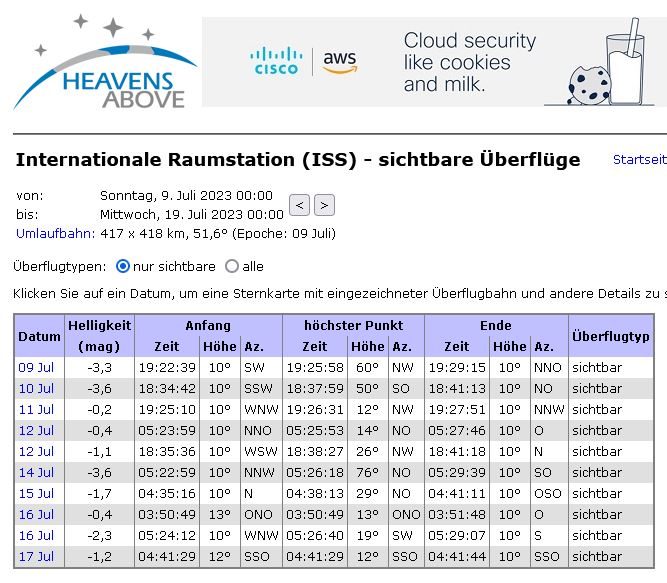Open the 15 Jul pass details
Image resolution: width=667 pixels, height=583 pixels.
click(x=36, y=493)
